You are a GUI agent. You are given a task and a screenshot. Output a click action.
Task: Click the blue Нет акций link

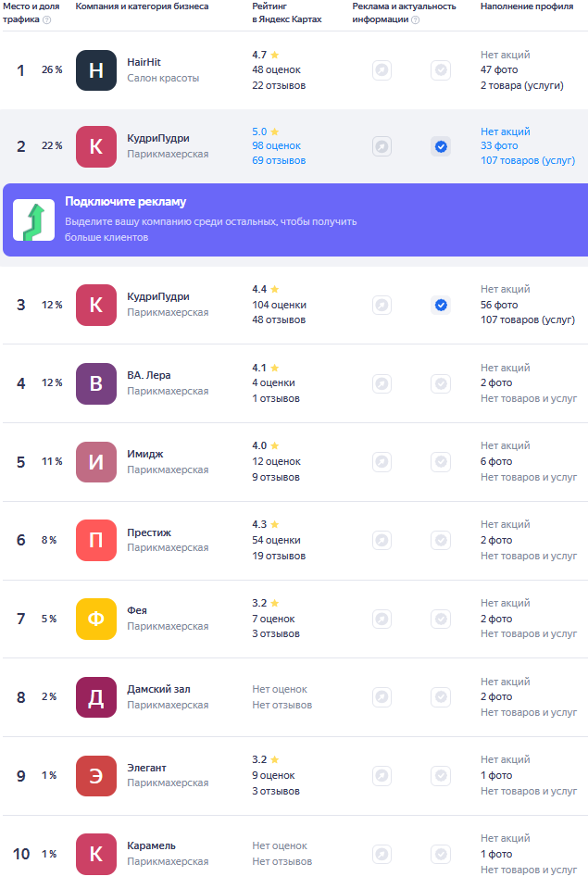pos(506,131)
